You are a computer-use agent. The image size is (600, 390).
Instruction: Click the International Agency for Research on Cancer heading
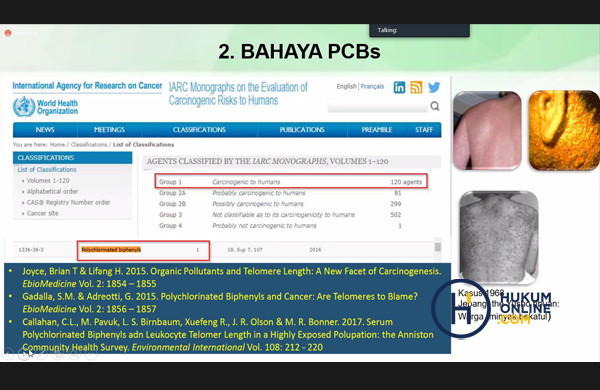pyautogui.click(x=87, y=86)
